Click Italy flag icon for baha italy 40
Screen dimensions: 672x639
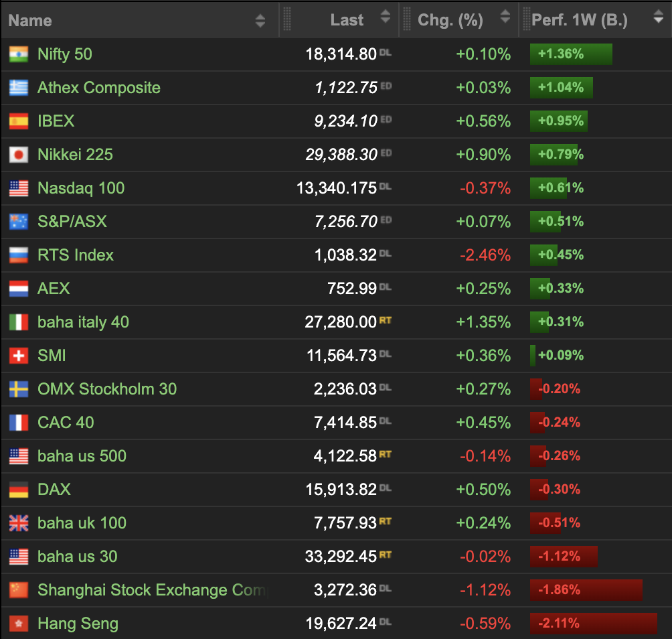[19, 322]
